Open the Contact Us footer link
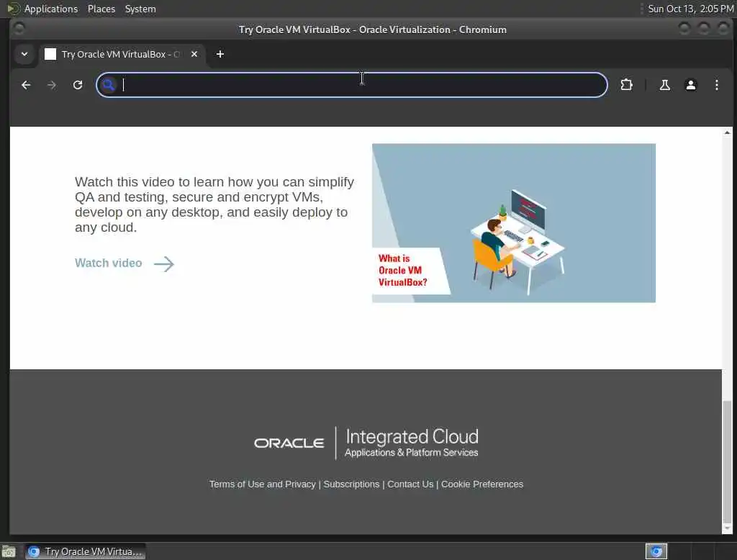The height and width of the screenshot is (560, 737). (410, 484)
